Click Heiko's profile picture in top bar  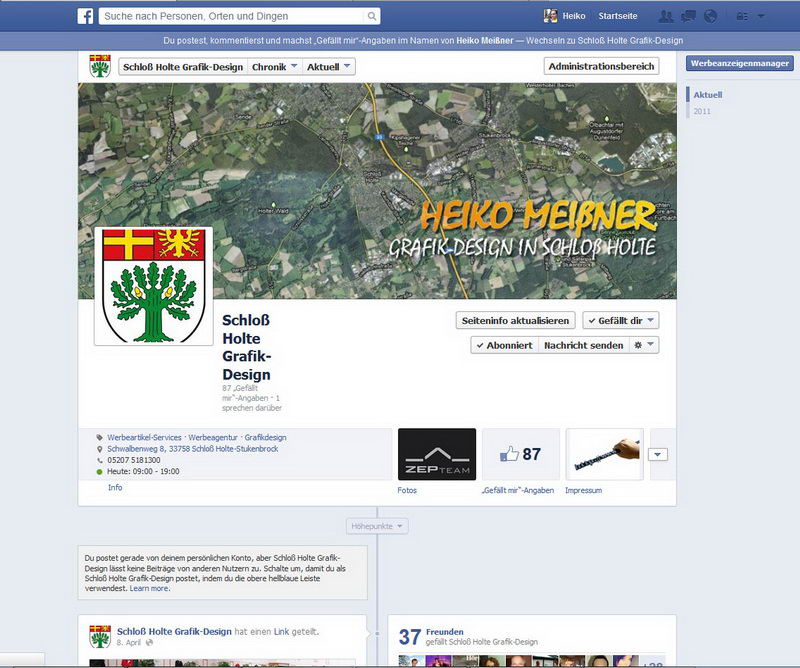[551, 16]
